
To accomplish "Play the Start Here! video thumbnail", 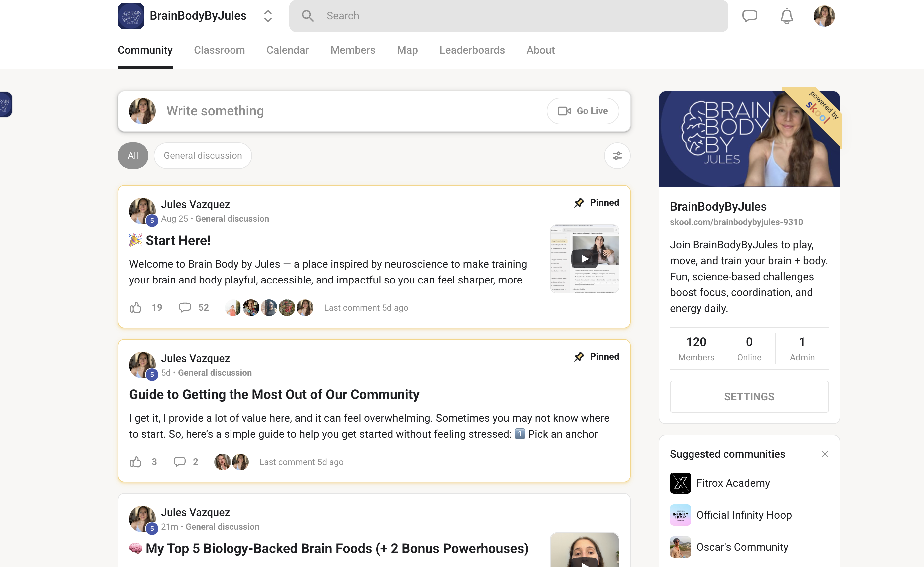I will [584, 259].
